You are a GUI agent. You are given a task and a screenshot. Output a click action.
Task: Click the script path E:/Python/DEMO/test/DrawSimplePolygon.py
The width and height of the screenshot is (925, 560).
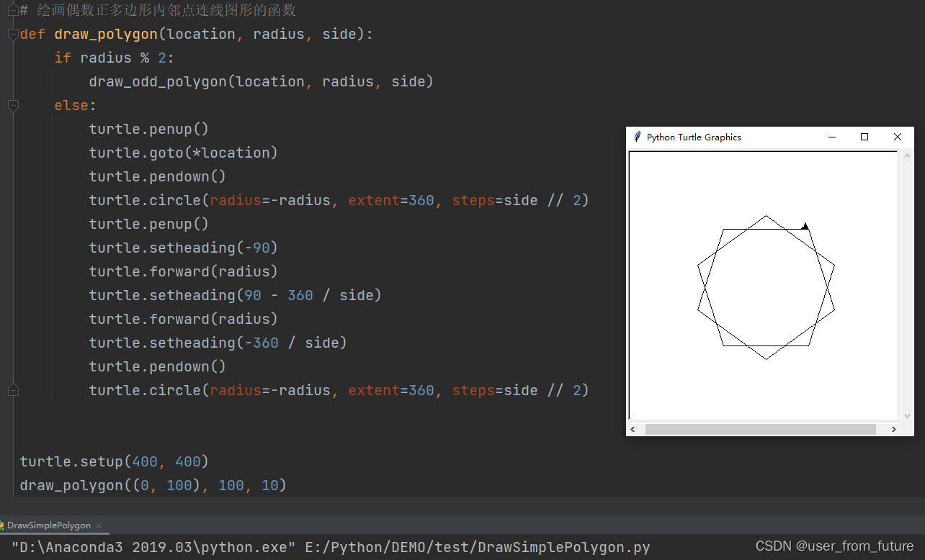478,548
